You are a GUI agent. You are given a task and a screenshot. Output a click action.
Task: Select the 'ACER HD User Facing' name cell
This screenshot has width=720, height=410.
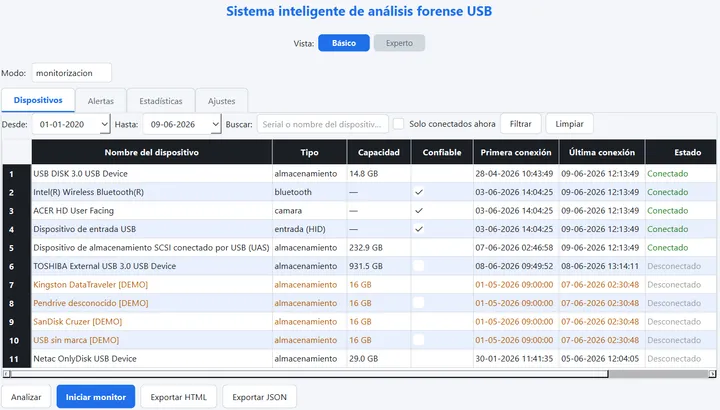click(152, 211)
